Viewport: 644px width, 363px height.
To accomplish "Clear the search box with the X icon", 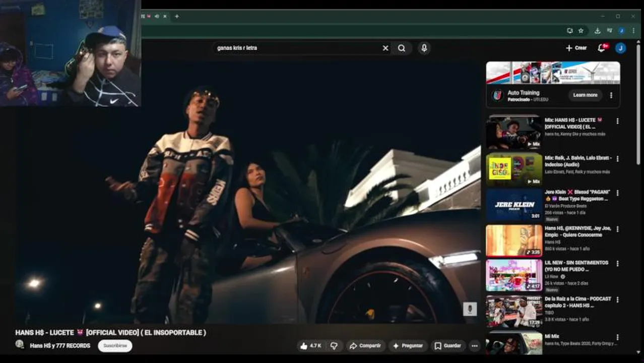I will coord(385,48).
